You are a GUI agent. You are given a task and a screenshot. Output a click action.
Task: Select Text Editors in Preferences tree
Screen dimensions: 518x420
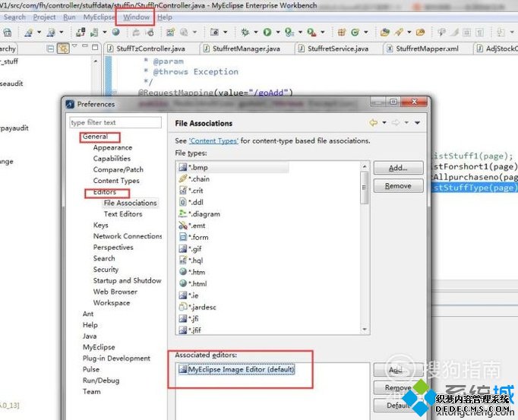[x=123, y=214]
